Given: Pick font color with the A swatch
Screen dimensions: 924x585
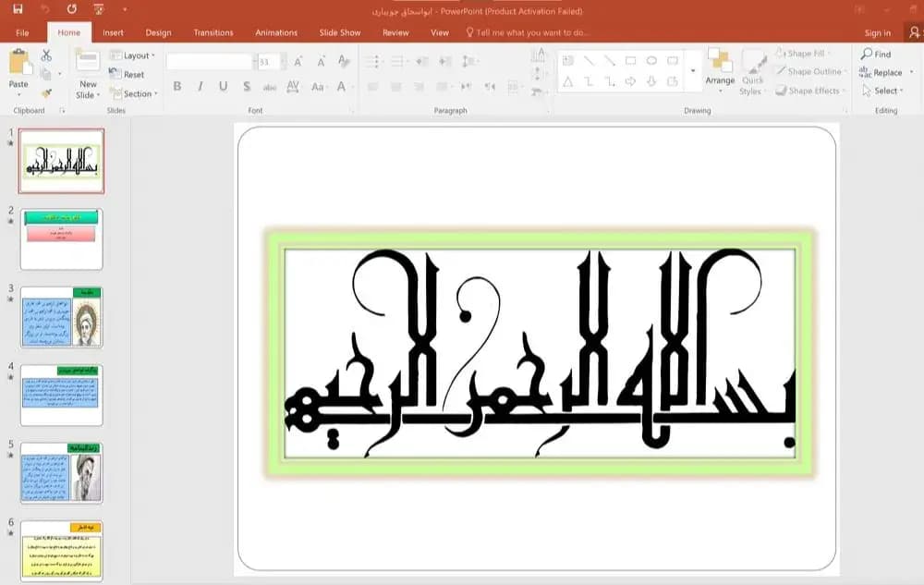Looking at the screenshot, I should [341, 87].
